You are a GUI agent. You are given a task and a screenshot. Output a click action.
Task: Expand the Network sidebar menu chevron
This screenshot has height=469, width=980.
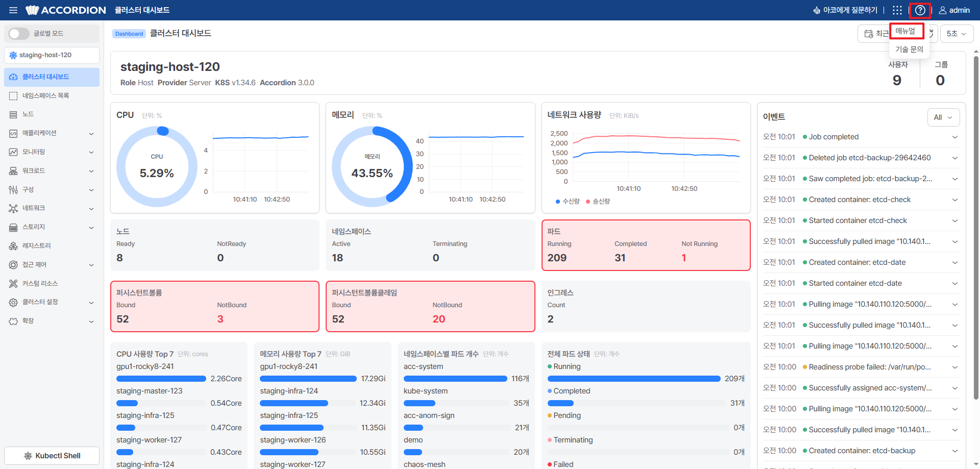[x=91, y=208]
